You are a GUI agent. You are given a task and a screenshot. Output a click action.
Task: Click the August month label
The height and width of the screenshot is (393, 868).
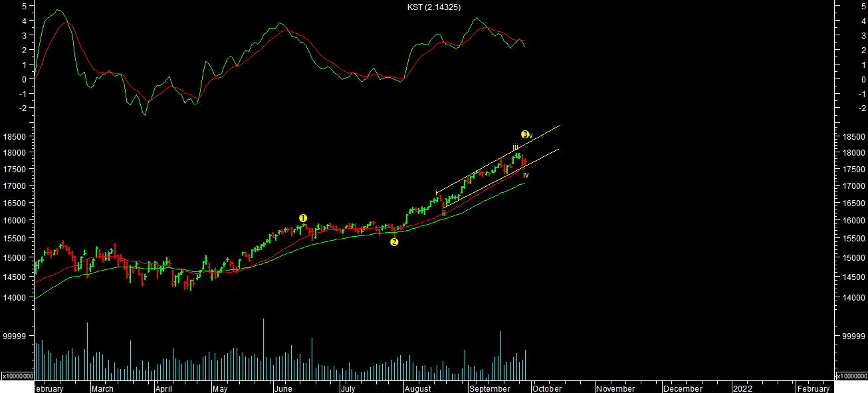417,388
